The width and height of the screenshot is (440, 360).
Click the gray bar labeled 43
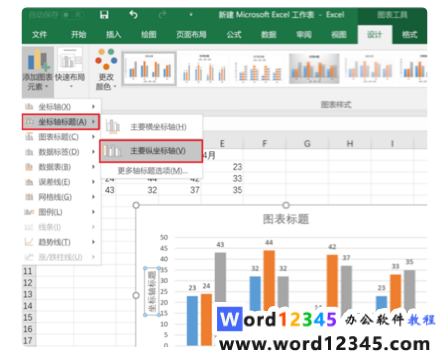point(220,278)
